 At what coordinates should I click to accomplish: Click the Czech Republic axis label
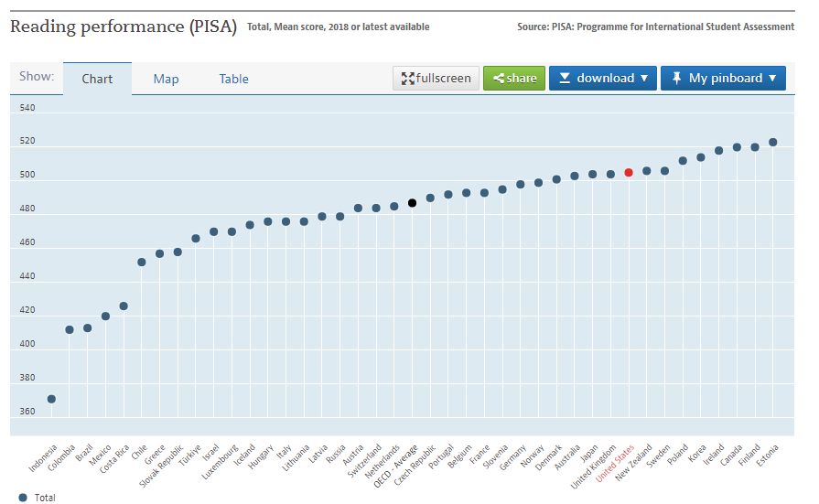click(415, 465)
